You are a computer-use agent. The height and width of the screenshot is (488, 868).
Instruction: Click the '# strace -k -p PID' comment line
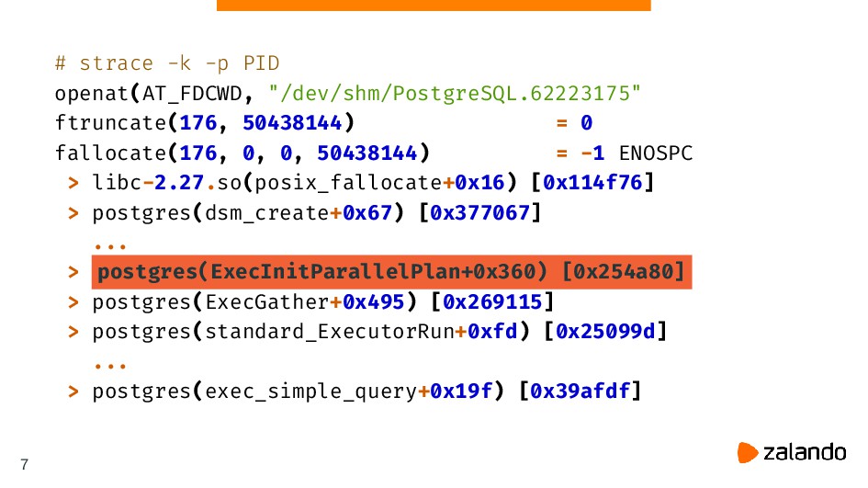(x=167, y=63)
